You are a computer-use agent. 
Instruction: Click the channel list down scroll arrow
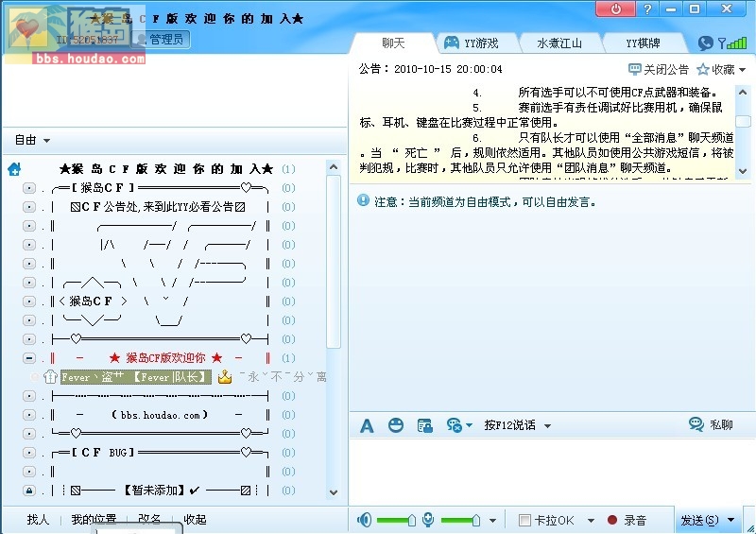point(334,492)
